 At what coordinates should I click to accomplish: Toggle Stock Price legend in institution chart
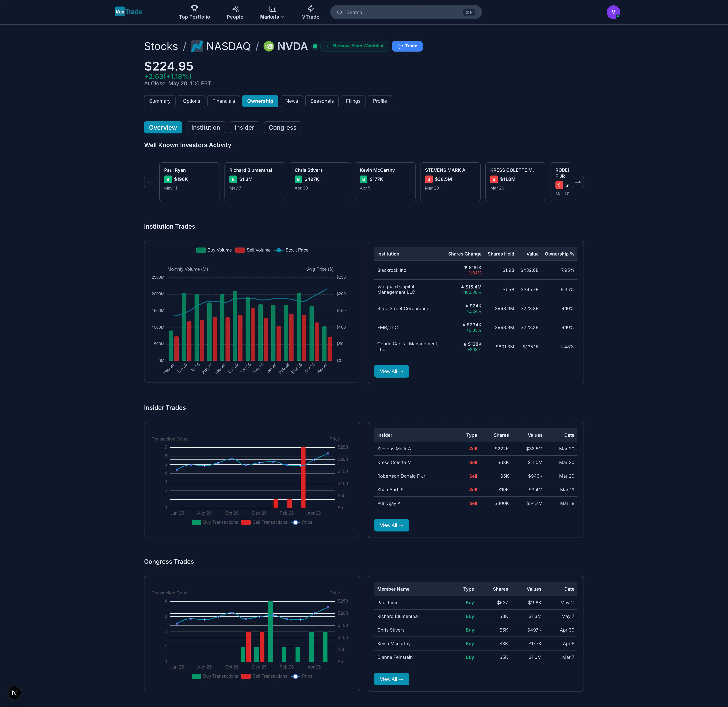[291, 250]
